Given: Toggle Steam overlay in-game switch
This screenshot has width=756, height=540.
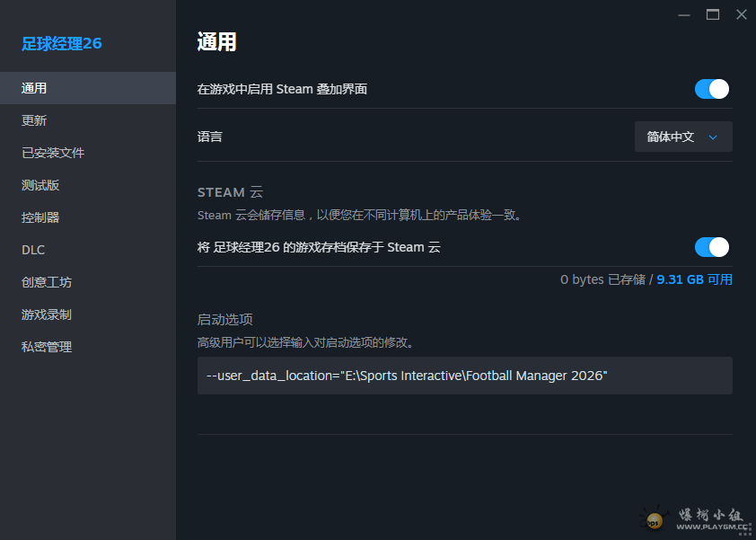Looking at the screenshot, I should (x=711, y=89).
